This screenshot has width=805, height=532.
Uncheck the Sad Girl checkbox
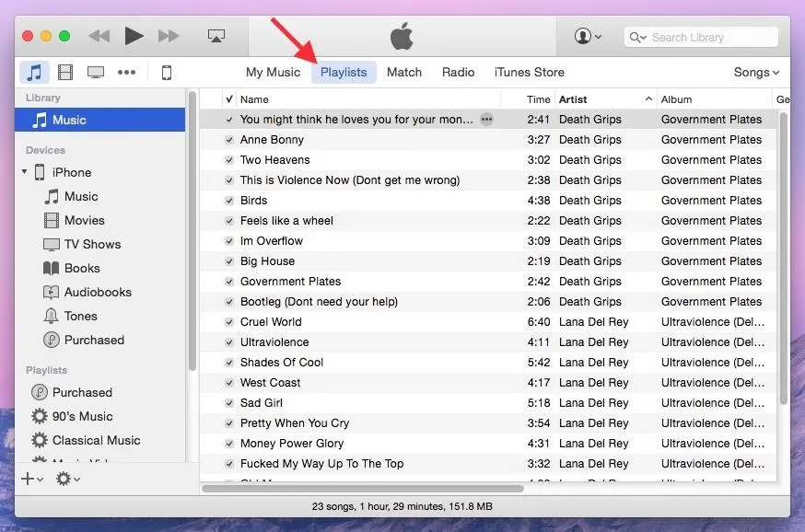pyautogui.click(x=229, y=403)
